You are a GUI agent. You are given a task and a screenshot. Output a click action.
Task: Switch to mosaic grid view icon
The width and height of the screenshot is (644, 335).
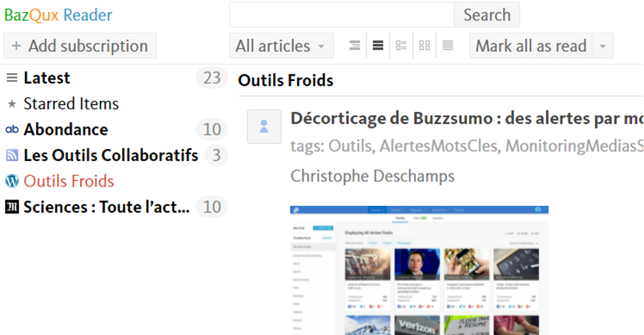click(x=424, y=45)
